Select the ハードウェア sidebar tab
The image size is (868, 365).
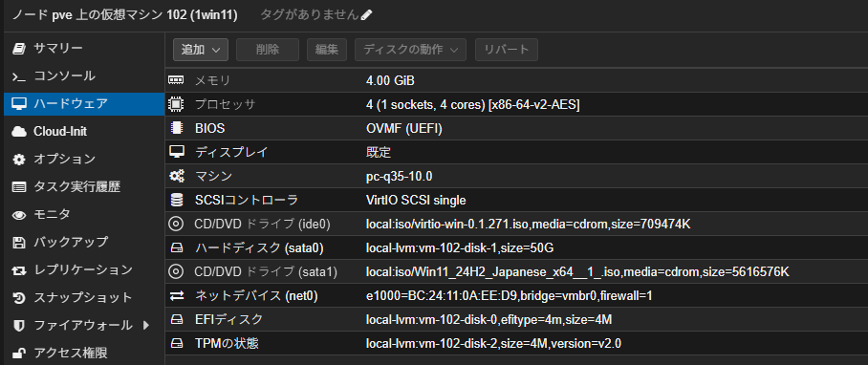click(x=83, y=104)
